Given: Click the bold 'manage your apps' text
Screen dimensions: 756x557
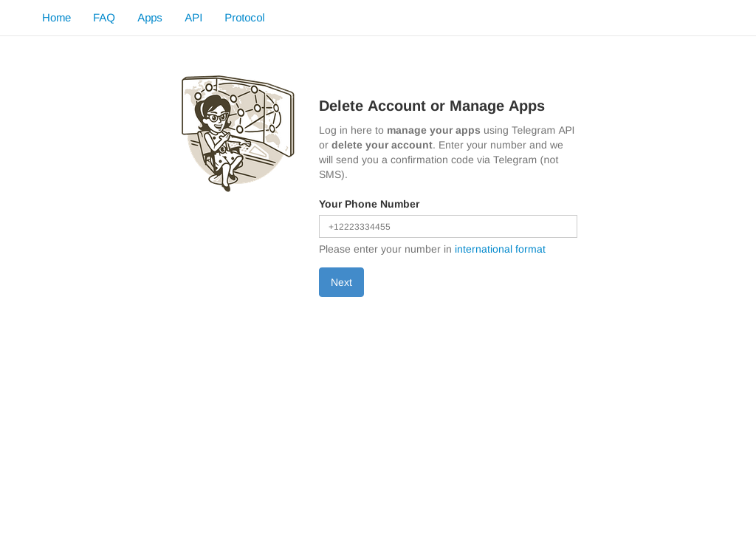Looking at the screenshot, I should click(x=433, y=130).
